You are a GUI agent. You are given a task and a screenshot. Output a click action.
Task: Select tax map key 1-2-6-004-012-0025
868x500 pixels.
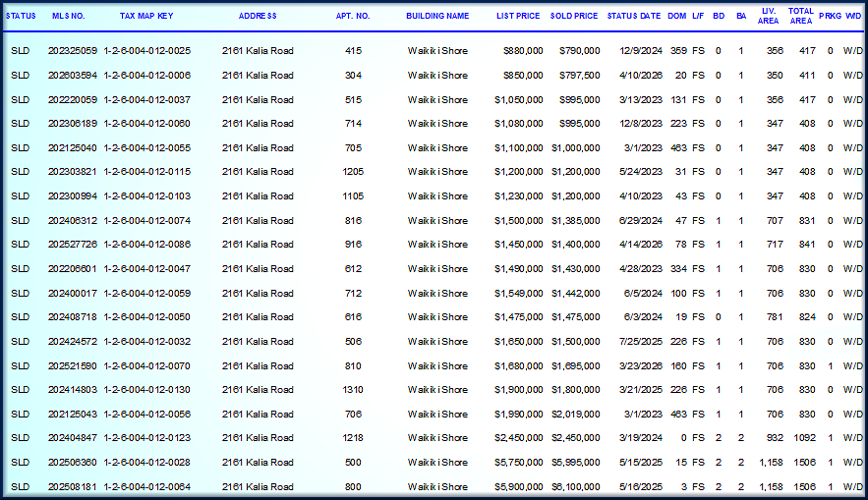click(x=147, y=51)
